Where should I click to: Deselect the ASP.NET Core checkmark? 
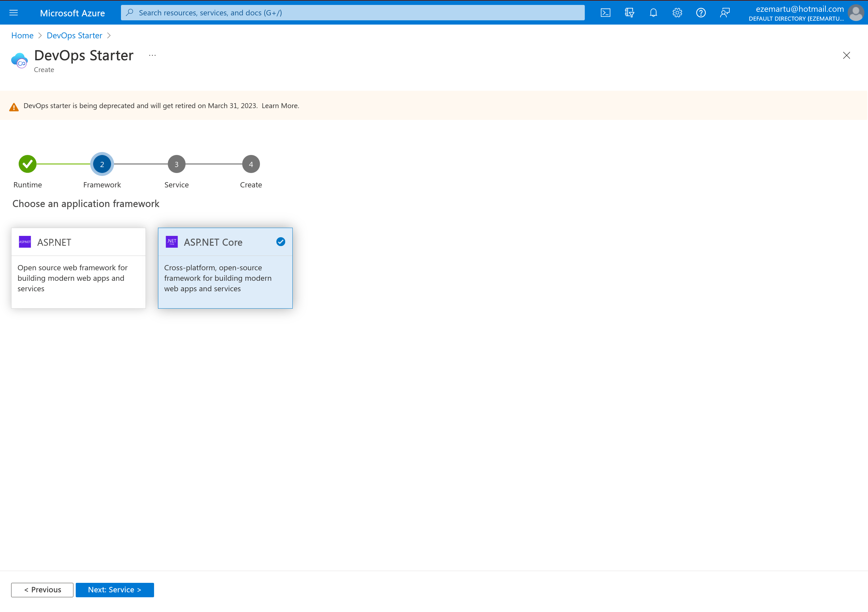[x=281, y=241]
